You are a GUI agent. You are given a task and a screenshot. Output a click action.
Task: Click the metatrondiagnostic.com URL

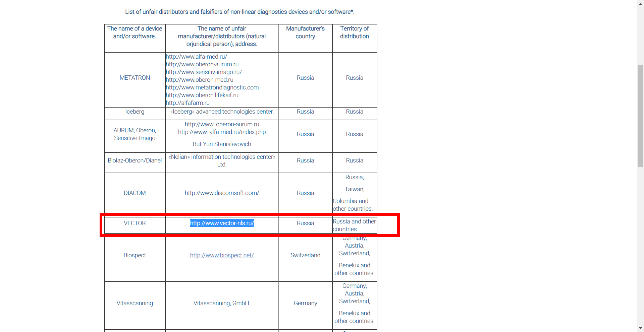pos(212,87)
